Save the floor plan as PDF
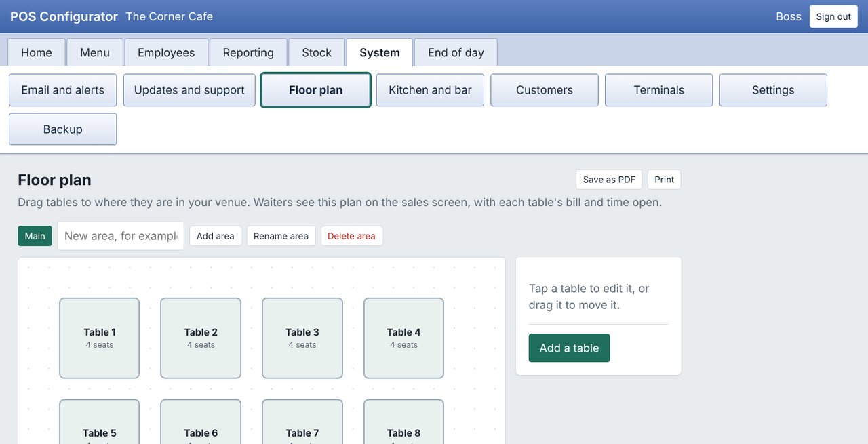868x444 pixels. [609, 180]
